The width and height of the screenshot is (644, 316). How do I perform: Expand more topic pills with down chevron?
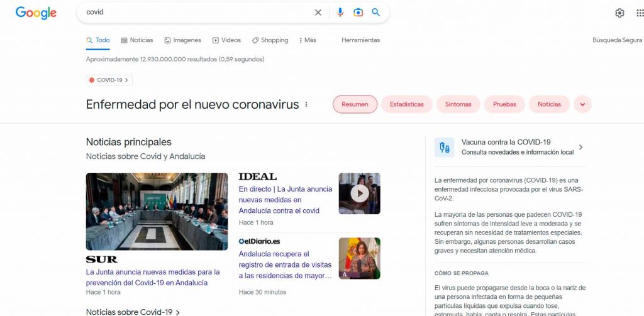click(582, 104)
